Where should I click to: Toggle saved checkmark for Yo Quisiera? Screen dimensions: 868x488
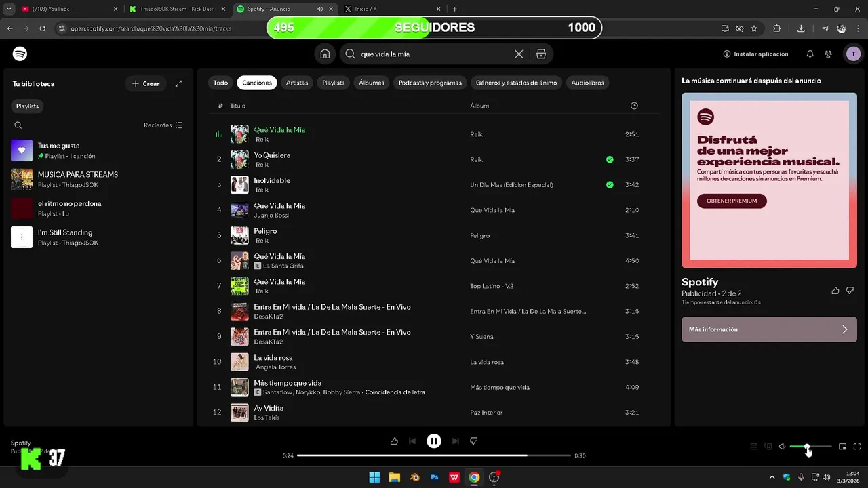coord(610,159)
